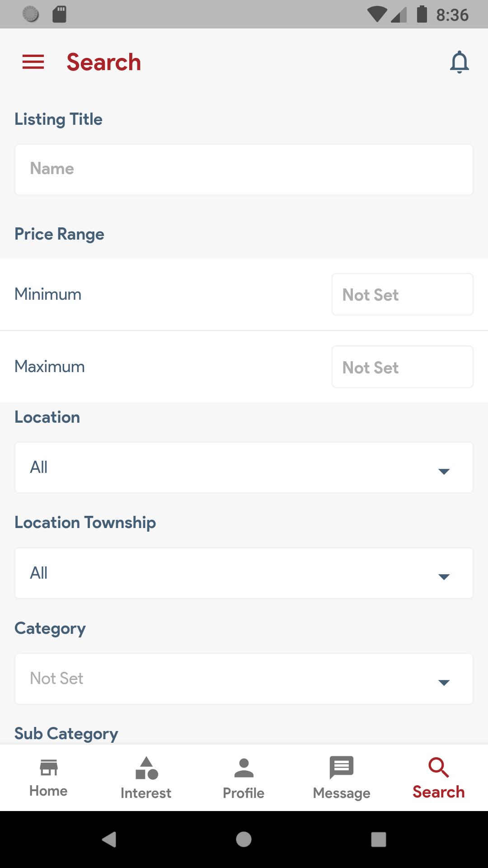Open the Category dropdown showing Not Set
Image resolution: width=488 pixels, height=868 pixels.
click(x=244, y=679)
